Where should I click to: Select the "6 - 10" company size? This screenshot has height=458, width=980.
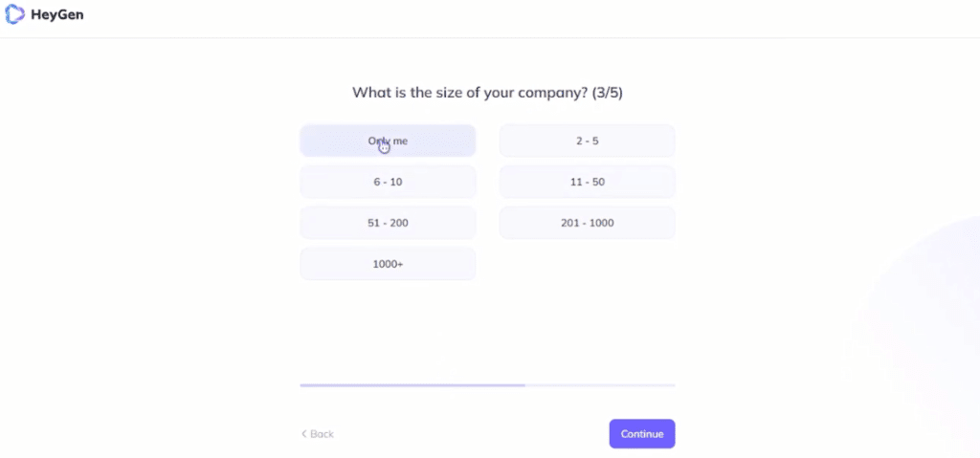[x=388, y=182]
